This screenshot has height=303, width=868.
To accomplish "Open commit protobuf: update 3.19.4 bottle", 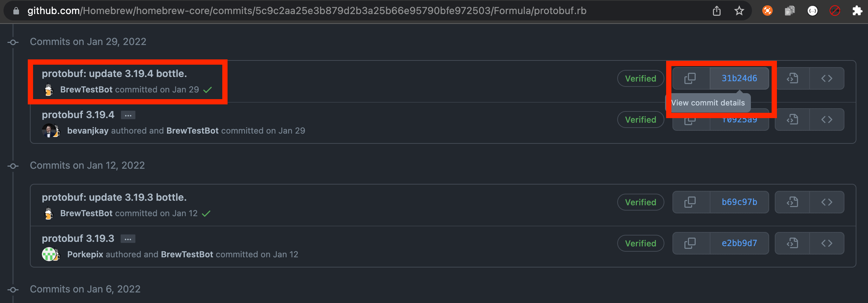I will click(114, 73).
